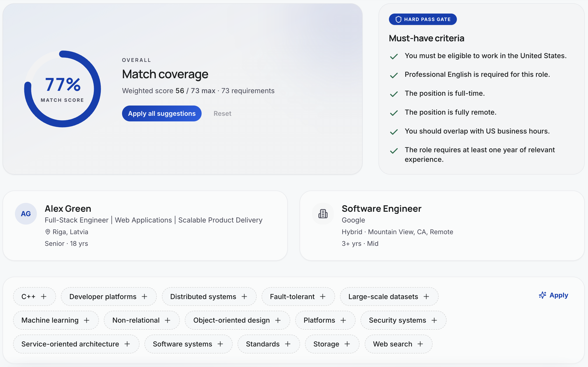
Task: Click checkmark for Professional English criterion
Action: coord(394,75)
